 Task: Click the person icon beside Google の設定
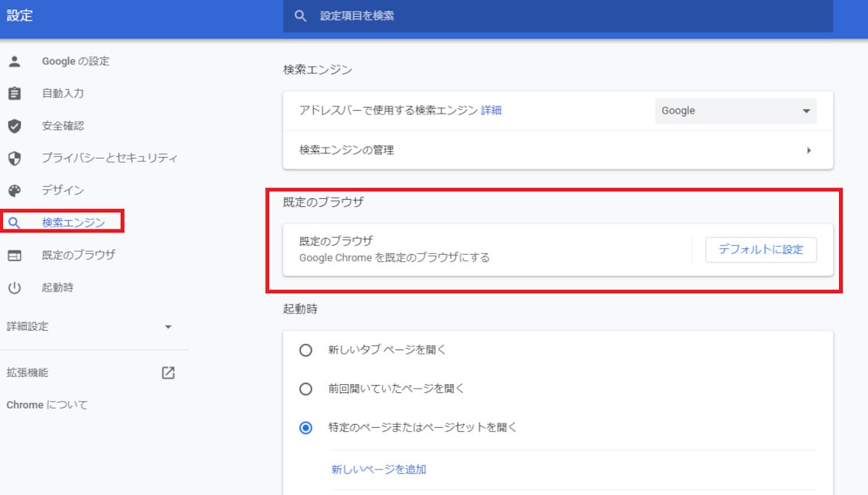click(x=14, y=62)
